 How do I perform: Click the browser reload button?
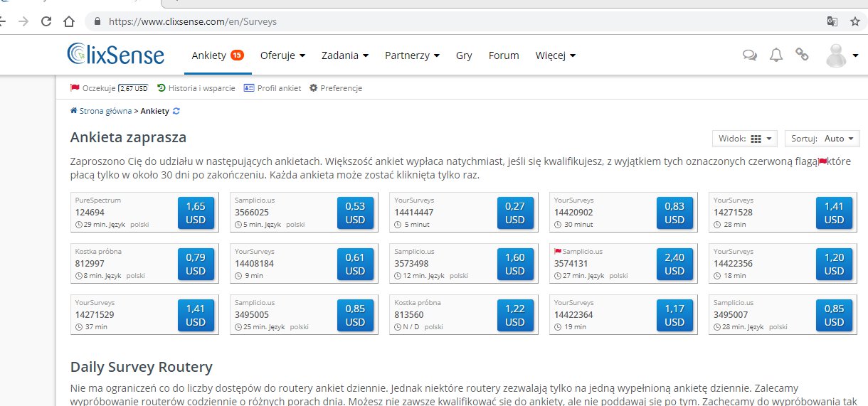[x=46, y=21]
